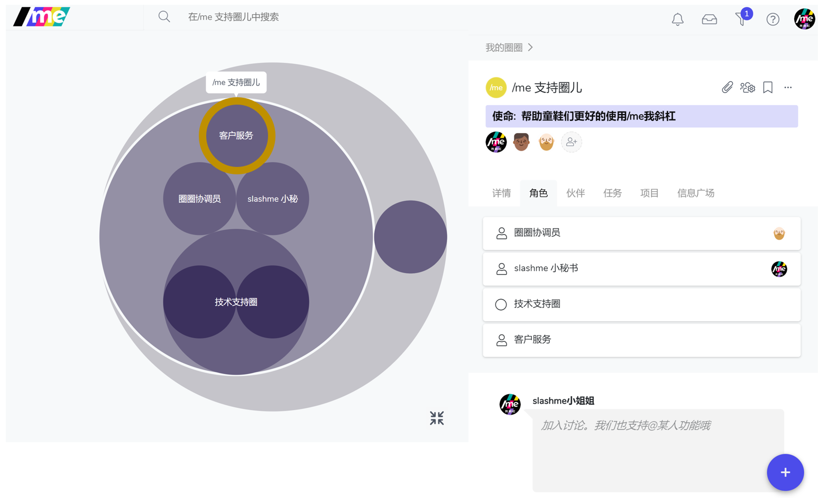Open the slashme 小秘书 role row
This screenshot has width=828, height=504.
641,269
